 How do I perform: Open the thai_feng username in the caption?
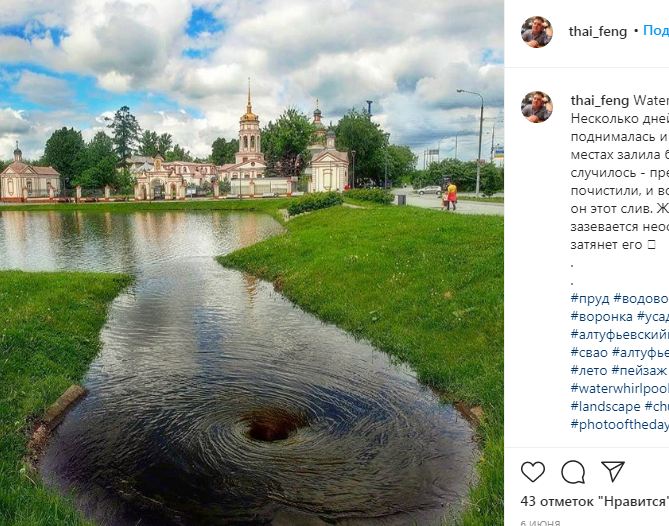(x=600, y=101)
